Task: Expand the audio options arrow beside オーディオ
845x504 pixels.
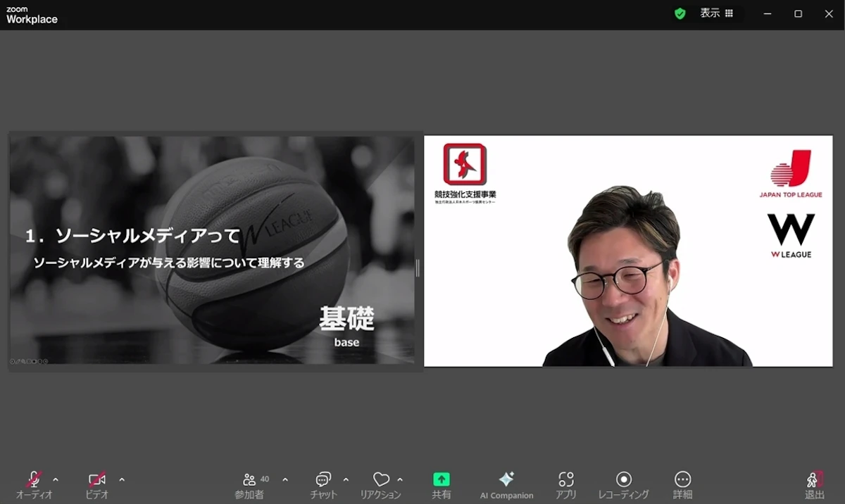Action: pos(56,480)
